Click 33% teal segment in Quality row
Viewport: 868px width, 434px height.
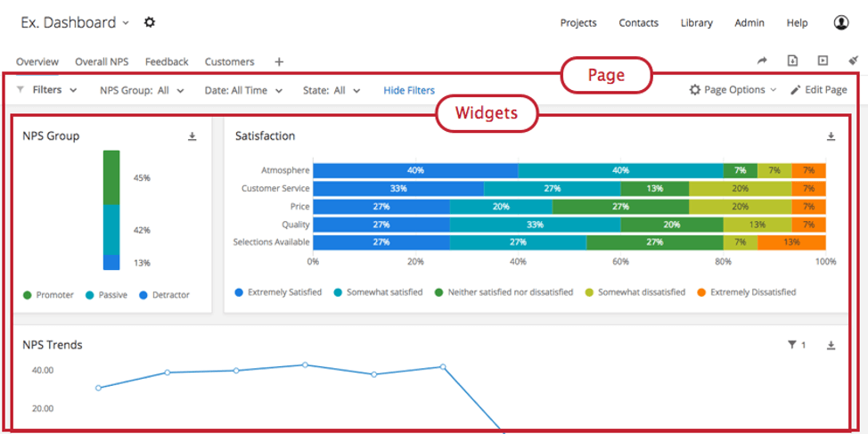(x=536, y=225)
